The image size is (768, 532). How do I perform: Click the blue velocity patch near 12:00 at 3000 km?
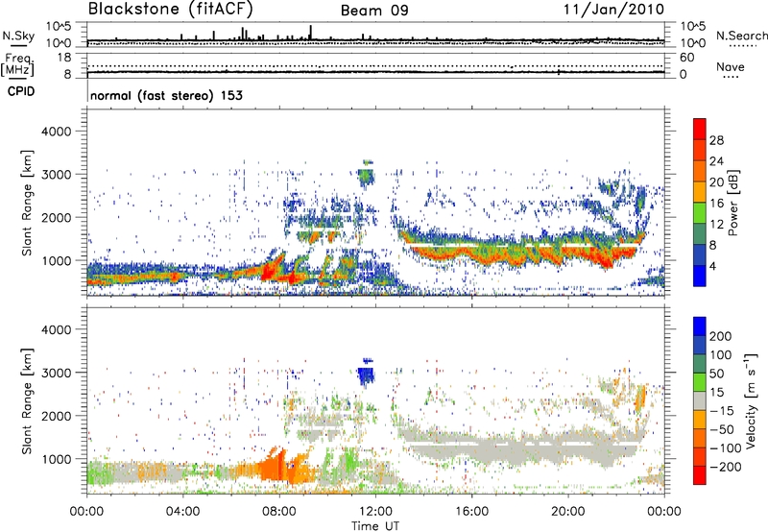tap(366, 375)
